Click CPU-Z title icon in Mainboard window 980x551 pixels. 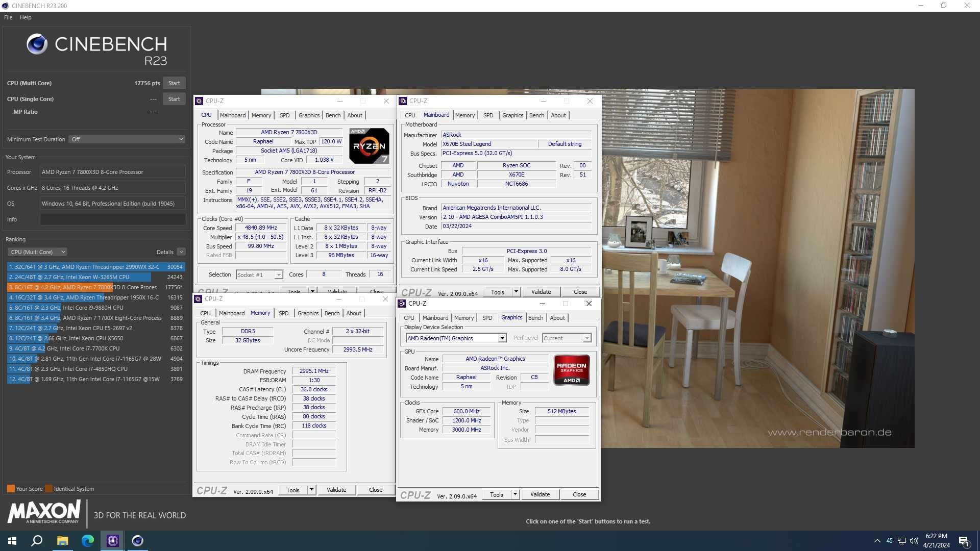[x=403, y=101]
